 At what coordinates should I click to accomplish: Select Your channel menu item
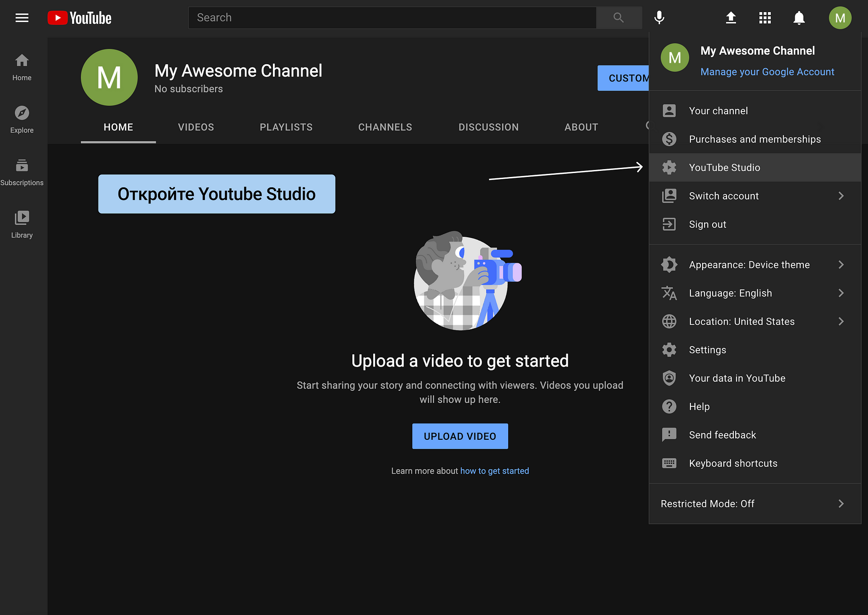tap(755, 111)
